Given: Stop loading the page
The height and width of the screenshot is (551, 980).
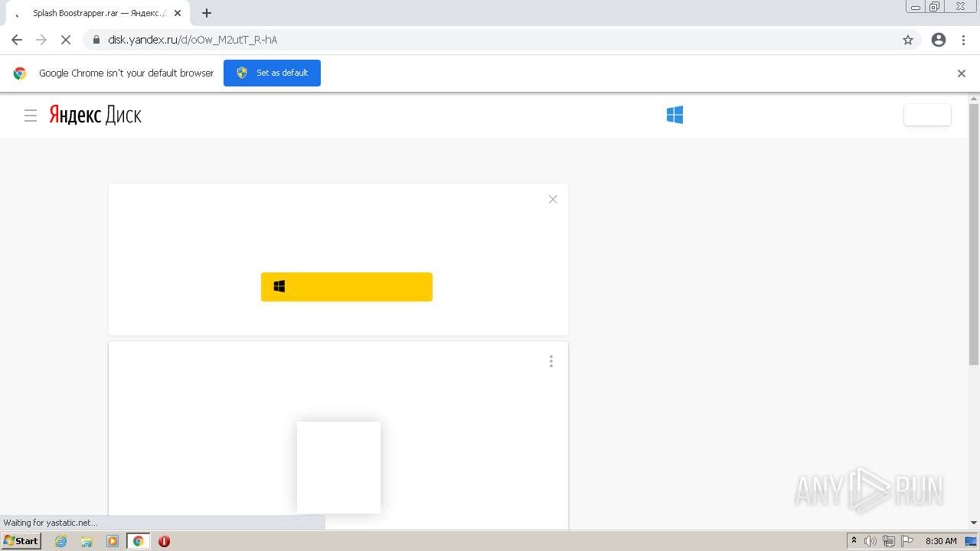Looking at the screenshot, I should coord(66,40).
